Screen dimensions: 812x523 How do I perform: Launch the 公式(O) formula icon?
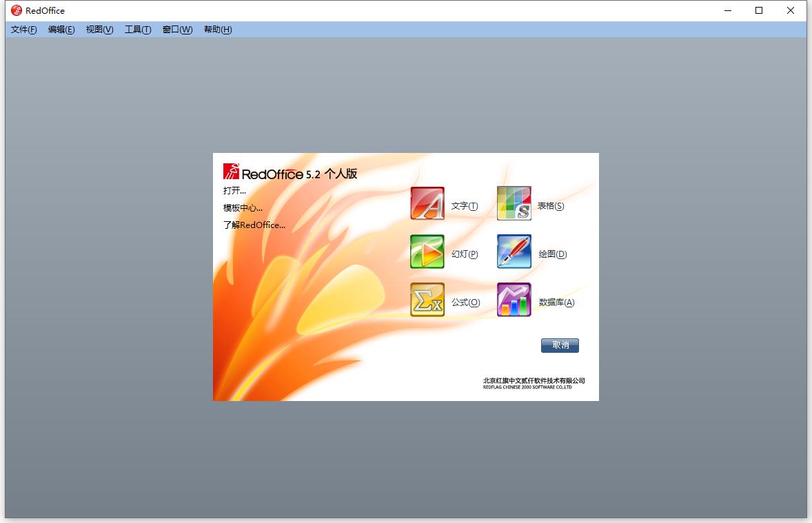pos(427,300)
